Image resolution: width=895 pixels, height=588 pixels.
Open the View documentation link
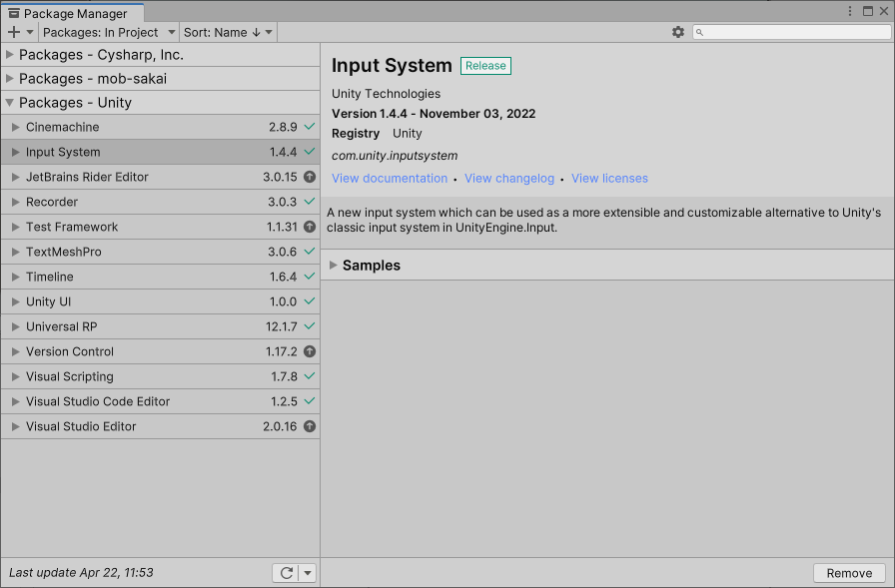(390, 179)
